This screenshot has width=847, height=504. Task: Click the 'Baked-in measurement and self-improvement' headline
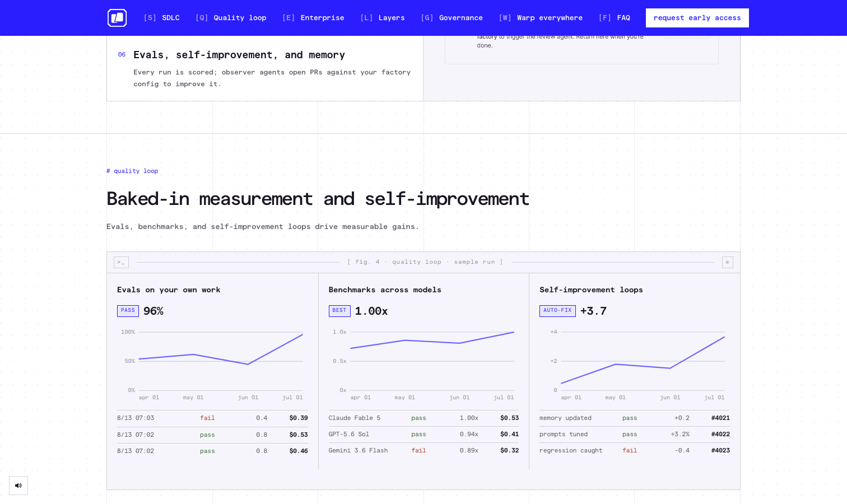[318, 199]
